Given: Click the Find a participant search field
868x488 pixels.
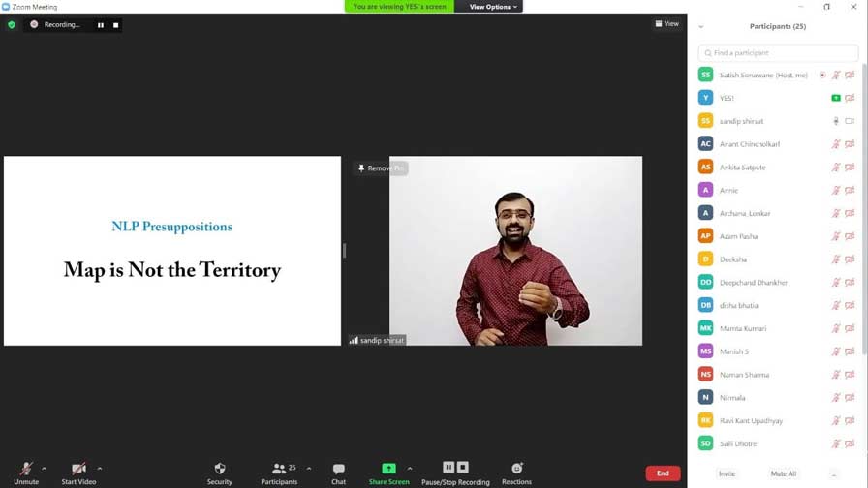Looking at the screenshot, I should pyautogui.click(x=778, y=52).
